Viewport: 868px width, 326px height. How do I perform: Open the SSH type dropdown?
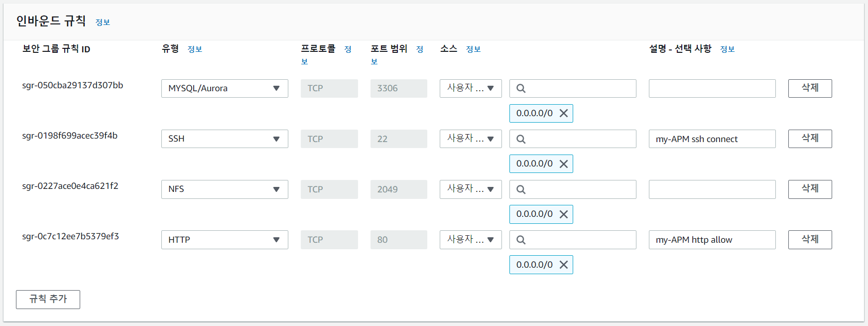tap(225, 139)
